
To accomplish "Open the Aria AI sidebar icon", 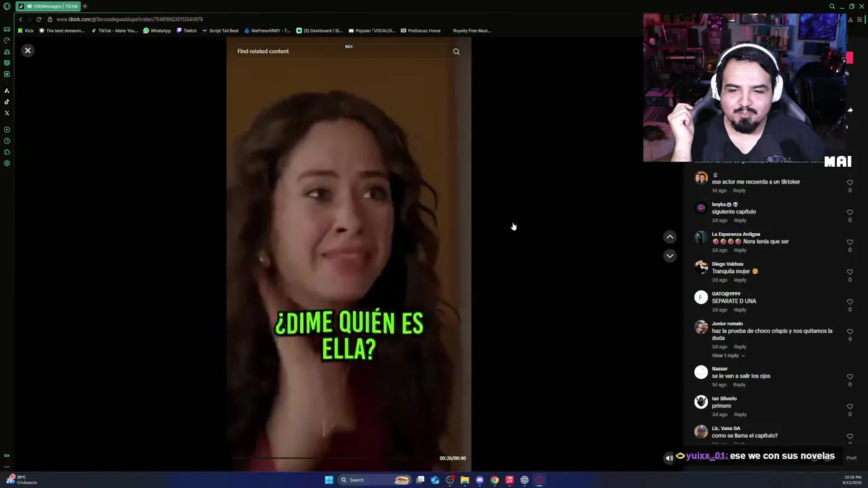I will [x=7, y=91].
